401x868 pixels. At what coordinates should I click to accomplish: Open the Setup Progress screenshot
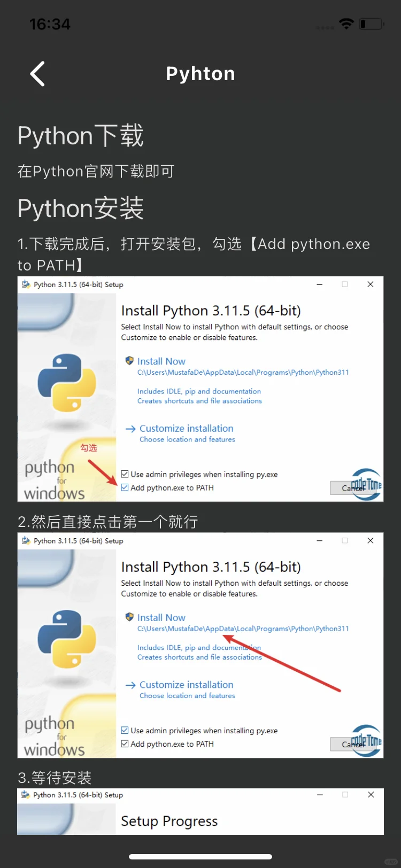pos(200,811)
